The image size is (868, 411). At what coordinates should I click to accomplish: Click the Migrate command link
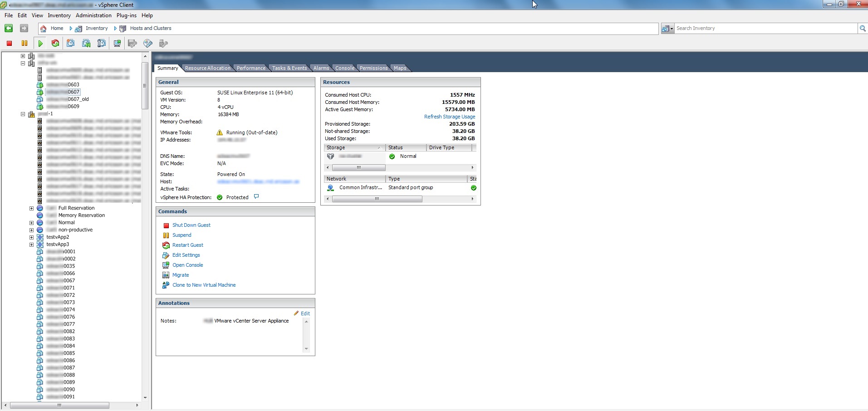pyautogui.click(x=181, y=275)
